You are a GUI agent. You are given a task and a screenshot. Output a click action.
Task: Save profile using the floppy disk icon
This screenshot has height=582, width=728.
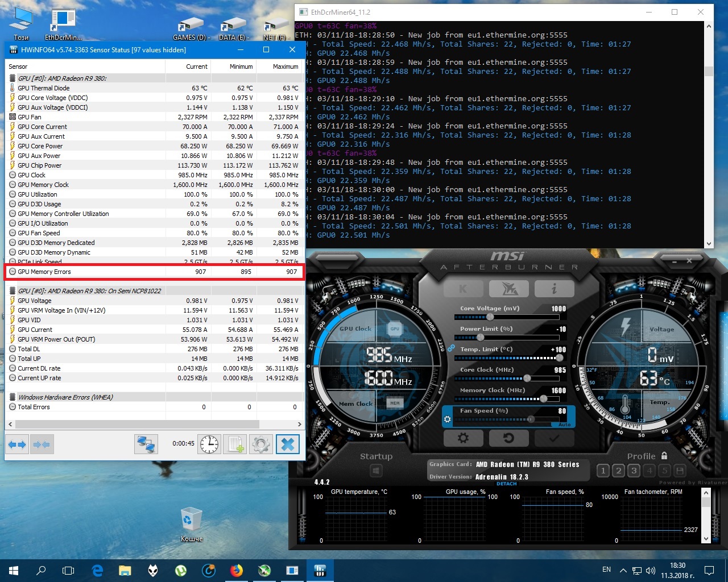[x=680, y=471]
